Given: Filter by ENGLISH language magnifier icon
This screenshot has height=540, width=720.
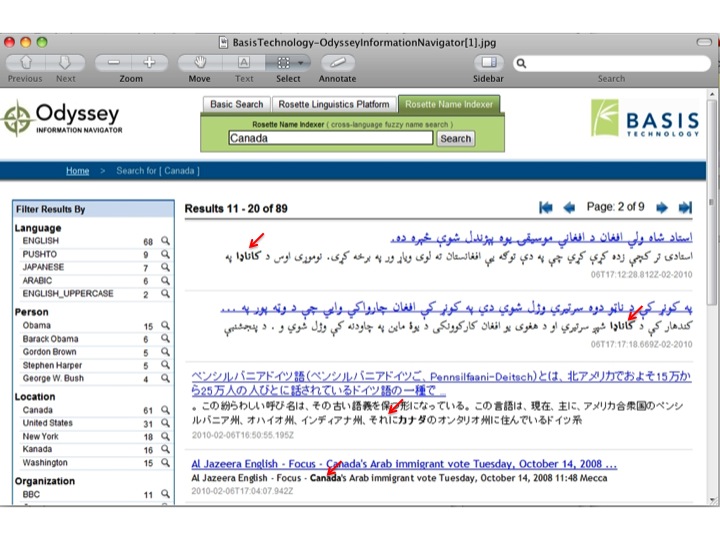Looking at the screenshot, I should pos(165,241).
